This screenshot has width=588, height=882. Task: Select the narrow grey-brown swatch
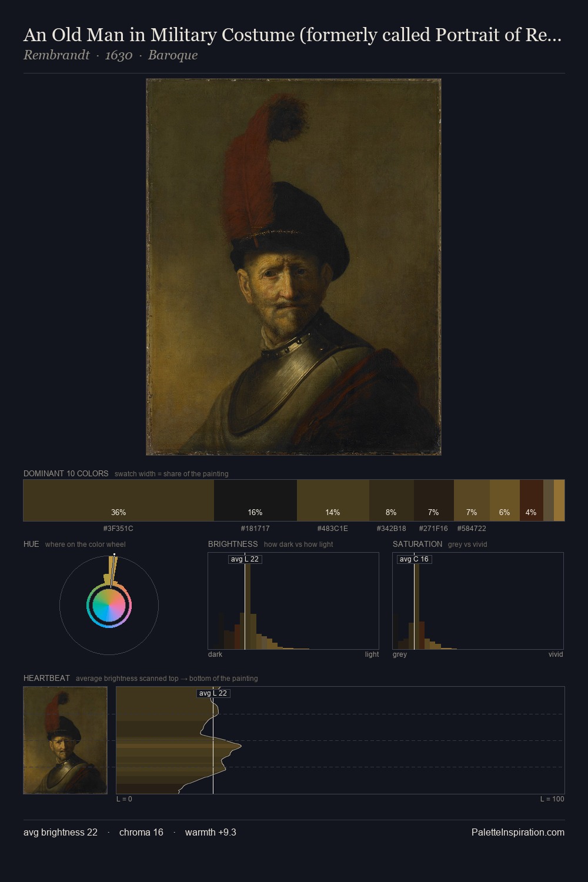548,500
